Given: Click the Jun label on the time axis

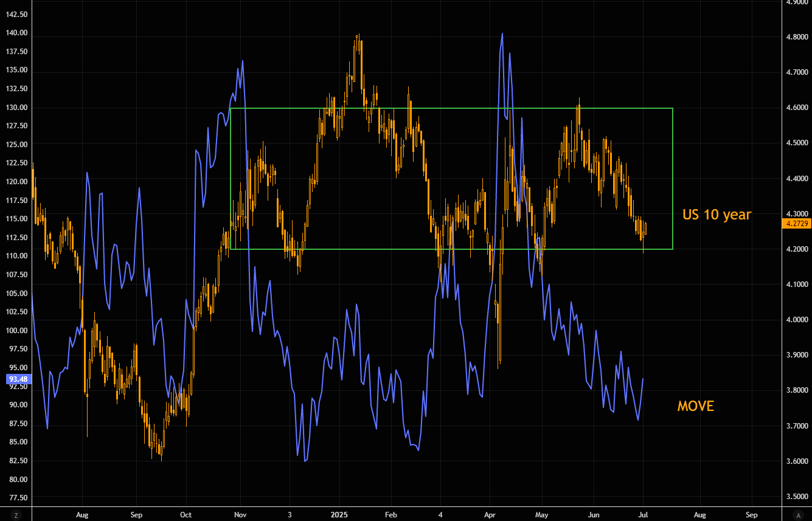Looking at the screenshot, I should click(x=594, y=514).
